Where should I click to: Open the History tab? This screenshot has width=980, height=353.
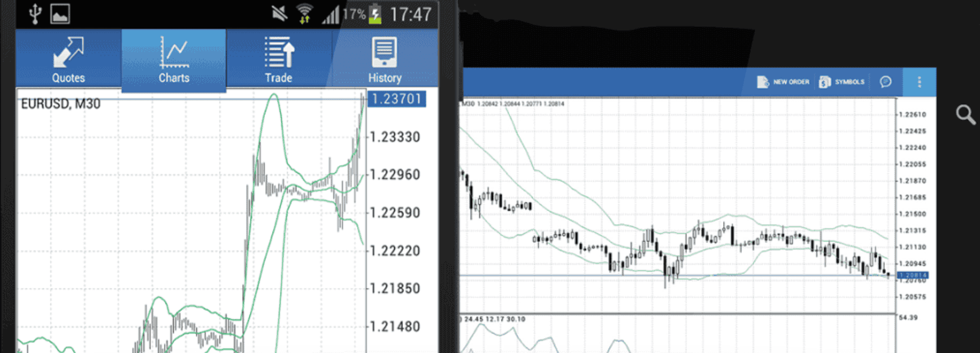point(385,58)
